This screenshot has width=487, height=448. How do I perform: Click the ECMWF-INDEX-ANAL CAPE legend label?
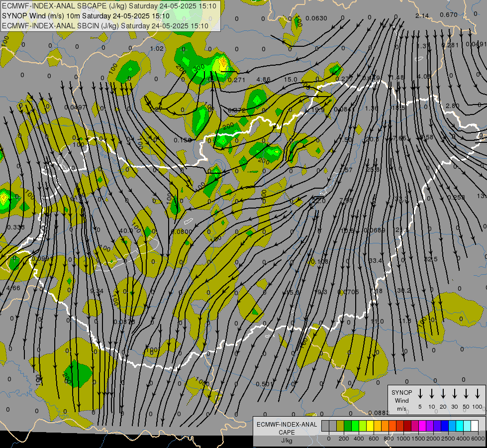click(287, 429)
